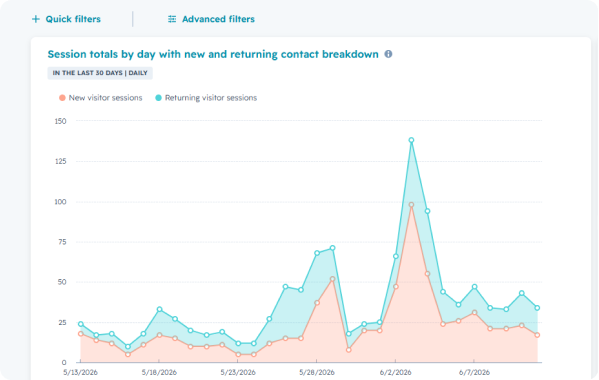Click the plus icon beside Quick filters
Viewport: 599px width, 380px height.
(36, 19)
